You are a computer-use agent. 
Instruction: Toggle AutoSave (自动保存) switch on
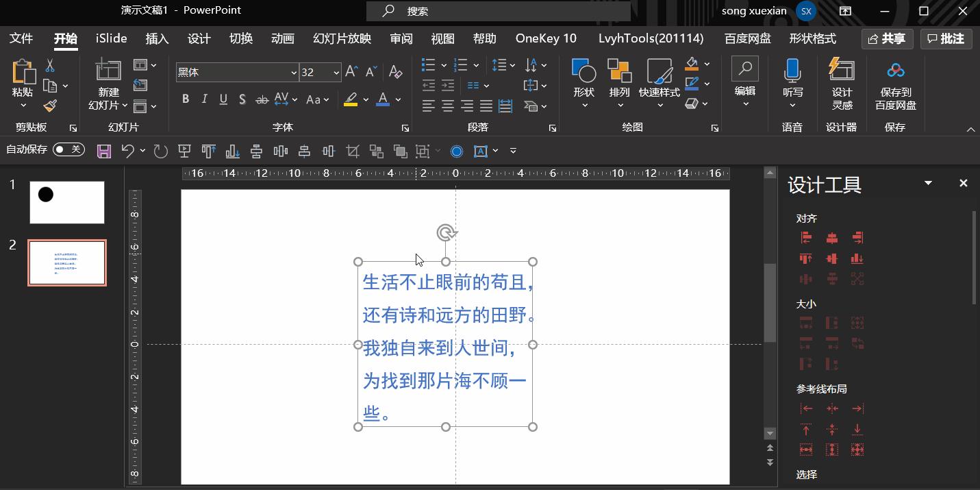(68, 149)
